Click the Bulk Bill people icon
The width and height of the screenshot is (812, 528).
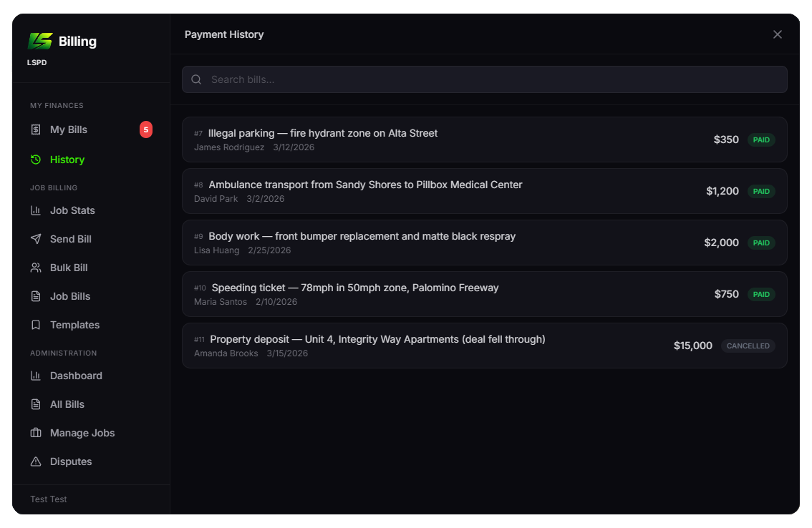(x=35, y=267)
